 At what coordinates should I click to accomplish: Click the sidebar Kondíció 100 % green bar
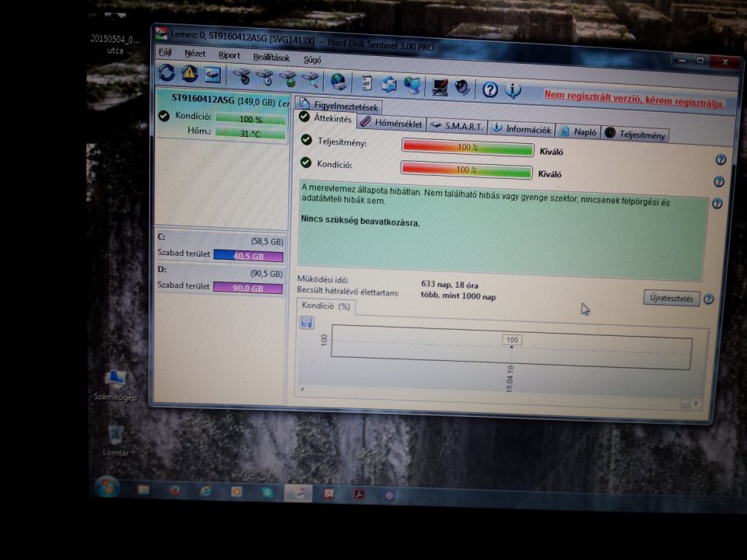tap(251, 119)
